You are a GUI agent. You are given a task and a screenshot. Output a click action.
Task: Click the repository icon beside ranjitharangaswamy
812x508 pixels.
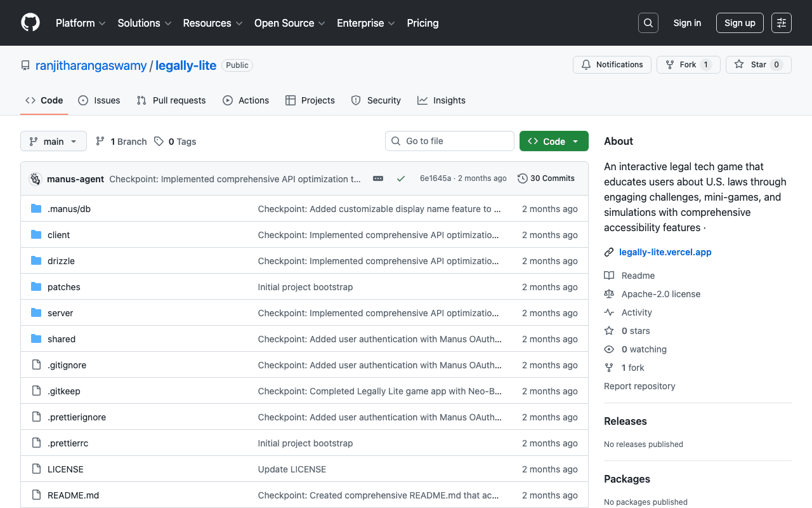point(25,65)
